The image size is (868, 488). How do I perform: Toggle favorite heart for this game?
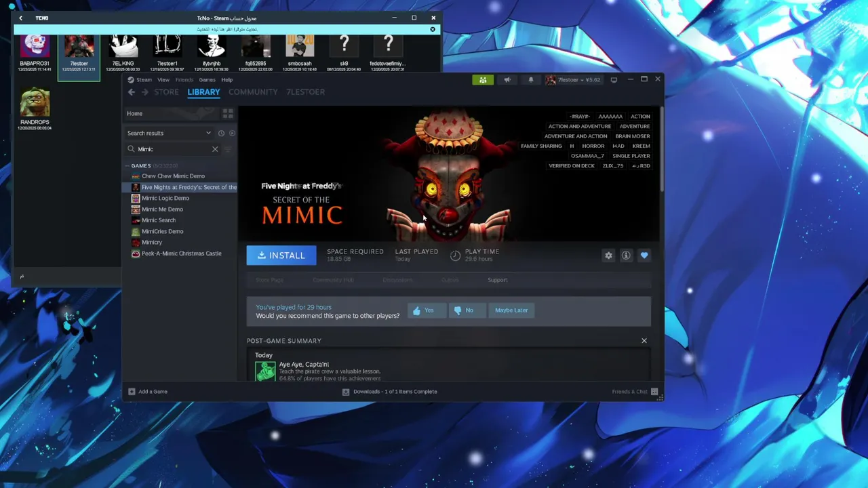[644, 256]
